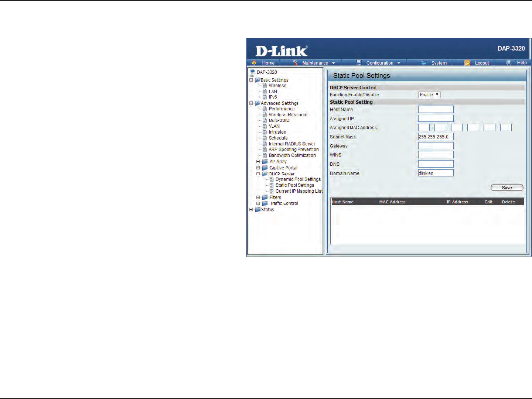Click the first Assigned MAC Address octet box
Viewport: 532px width, 399px height.
(x=424, y=128)
